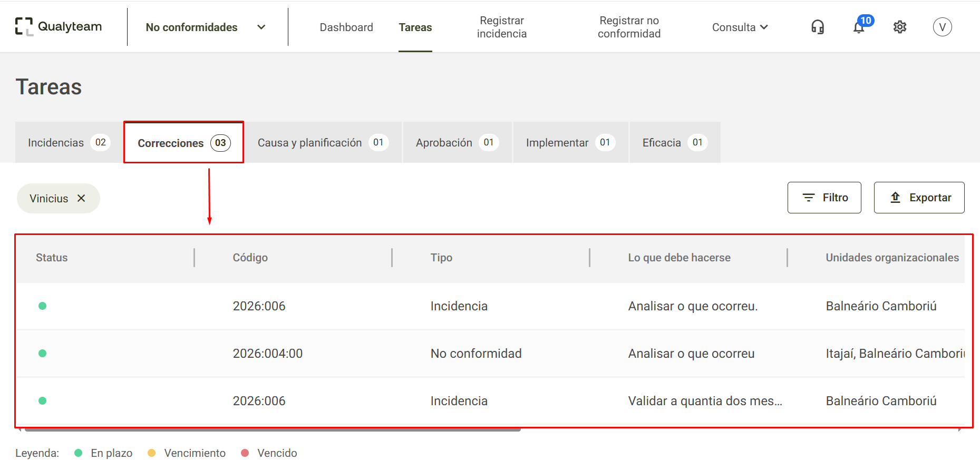The height and width of the screenshot is (460, 980).
Task: Click Unidades organizacionales column header
Action: [892, 258]
